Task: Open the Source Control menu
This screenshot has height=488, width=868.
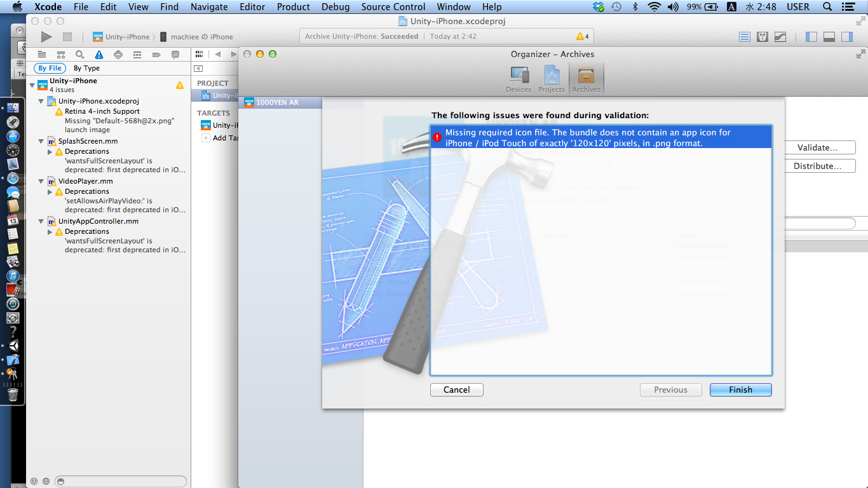Action: click(x=393, y=7)
